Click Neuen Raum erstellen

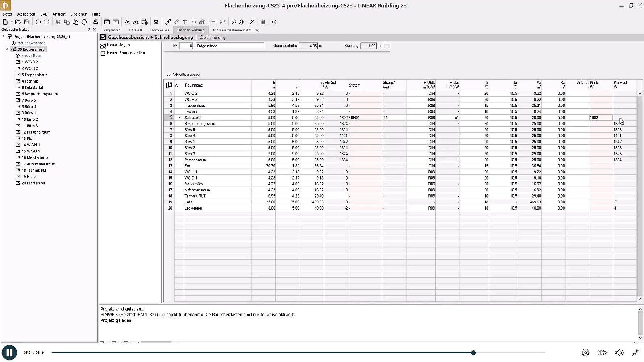[x=126, y=53]
